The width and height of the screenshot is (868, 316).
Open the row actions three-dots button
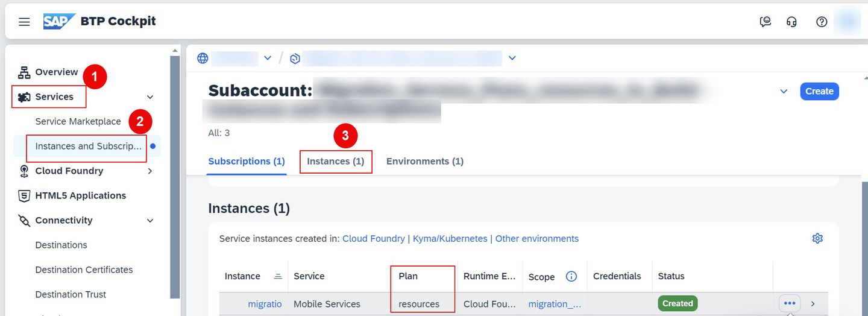[x=790, y=303]
